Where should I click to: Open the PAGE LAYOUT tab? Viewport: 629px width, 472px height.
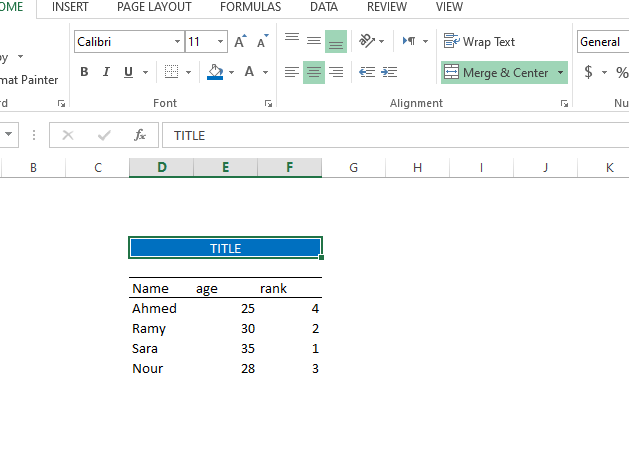pyautogui.click(x=154, y=7)
